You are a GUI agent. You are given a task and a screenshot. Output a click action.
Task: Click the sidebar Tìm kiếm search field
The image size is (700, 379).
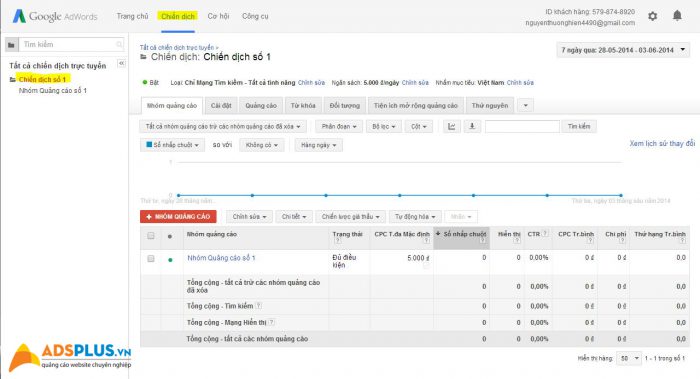71,45
